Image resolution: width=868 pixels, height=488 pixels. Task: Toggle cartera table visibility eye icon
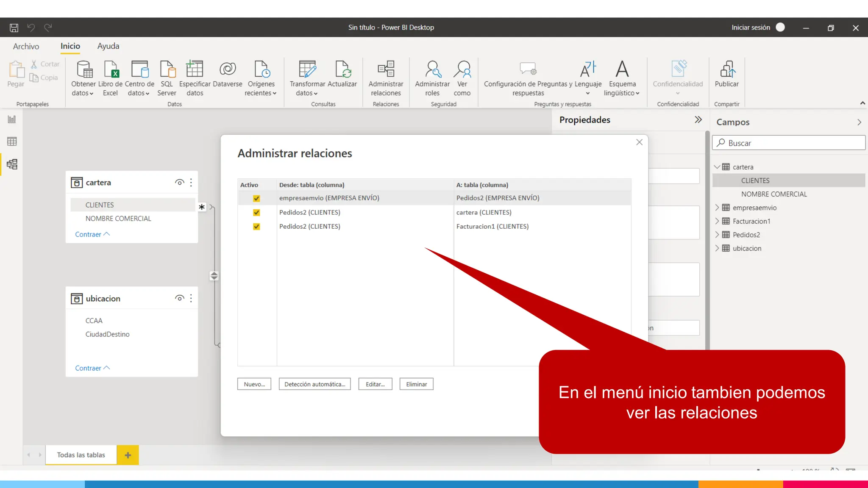click(179, 183)
